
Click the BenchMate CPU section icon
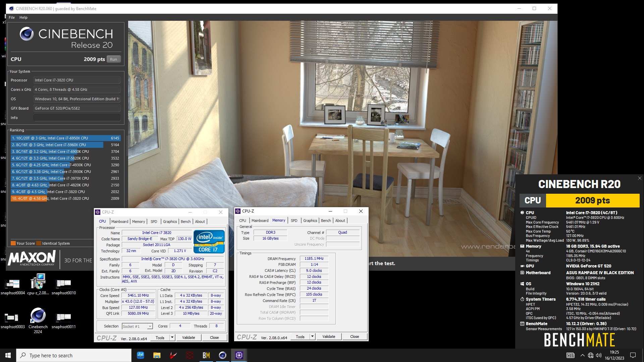point(522,213)
